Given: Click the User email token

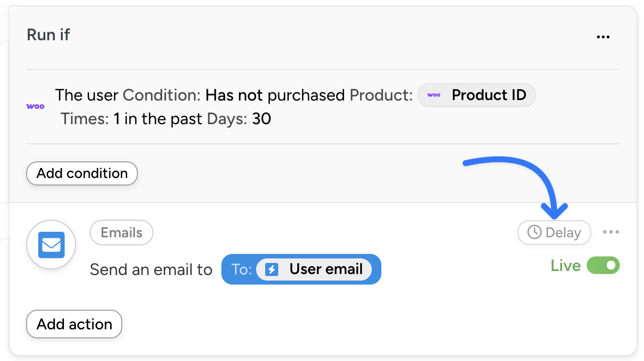Looking at the screenshot, I should (314, 269).
